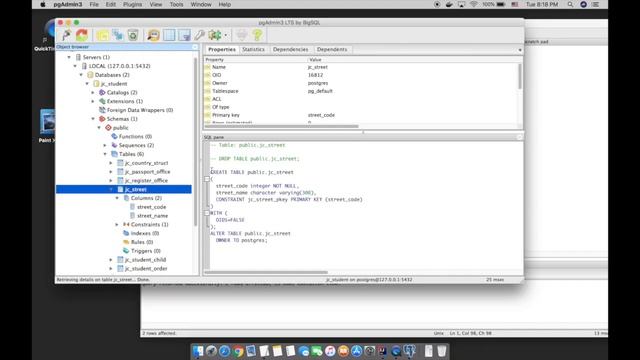Screen dimensions: 640x360
Task: Open the Plugins menu
Action: pyautogui.click(x=132, y=4)
